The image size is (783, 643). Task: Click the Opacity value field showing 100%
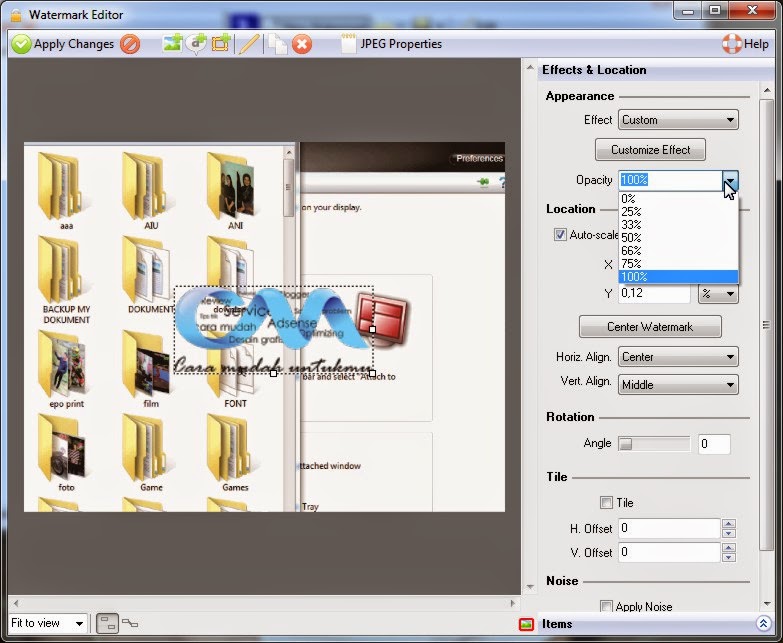point(670,180)
